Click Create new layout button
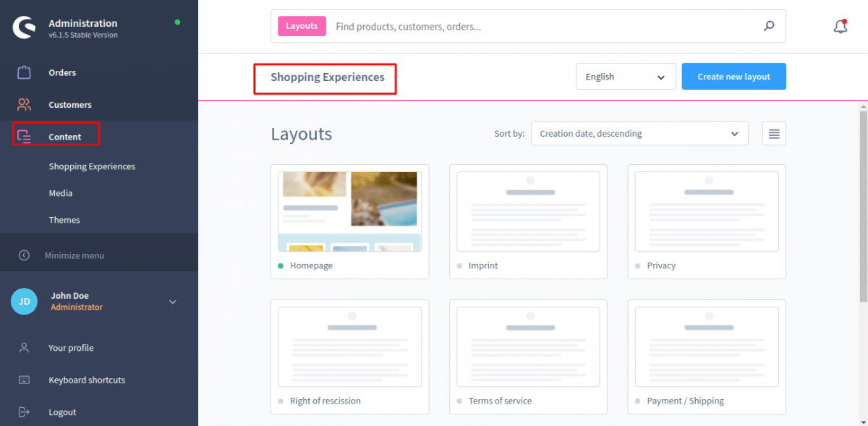868x426 pixels. (x=733, y=77)
